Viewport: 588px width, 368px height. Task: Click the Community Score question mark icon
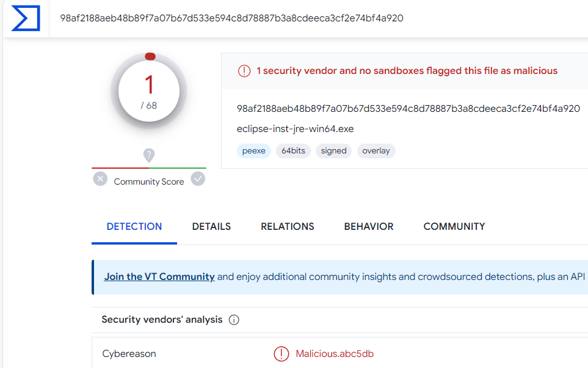coord(149,155)
